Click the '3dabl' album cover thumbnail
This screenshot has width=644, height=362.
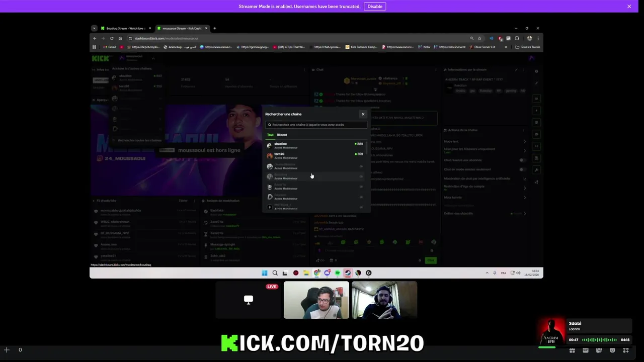(551, 332)
